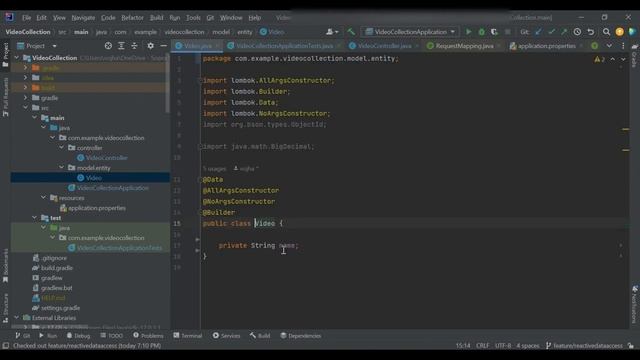Collapse the resources folder chevron
Viewport: 640px width, 360px height.
click(x=44, y=198)
